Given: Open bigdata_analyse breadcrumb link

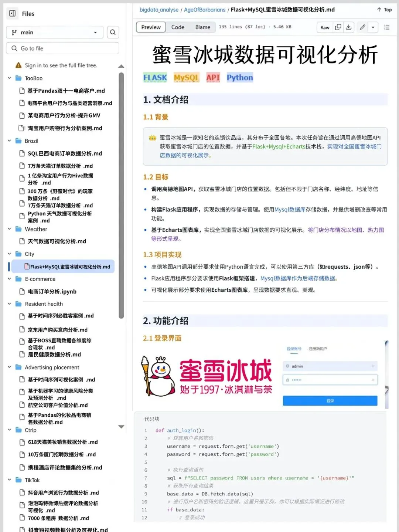Looking at the screenshot, I should 159,10.
